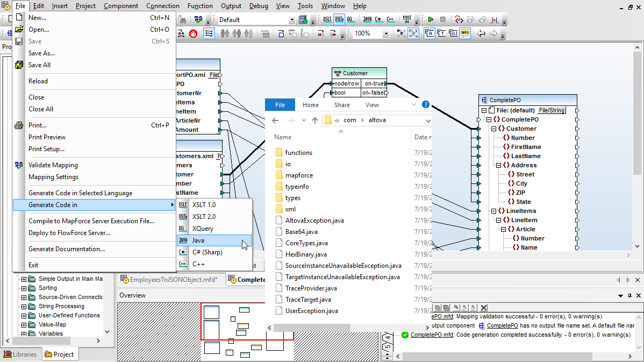Open the Debug menu
The image size is (644, 362).
click(259, 6)
